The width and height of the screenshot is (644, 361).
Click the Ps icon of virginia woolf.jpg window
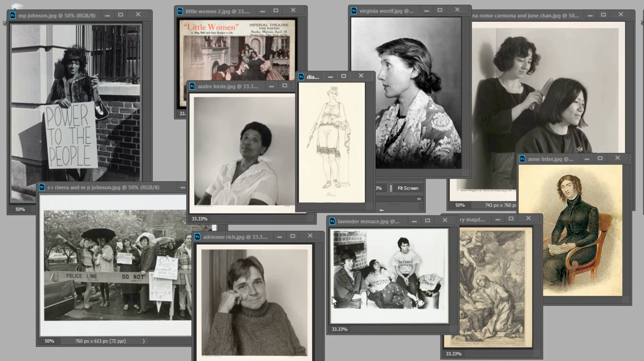coord(354,11)
